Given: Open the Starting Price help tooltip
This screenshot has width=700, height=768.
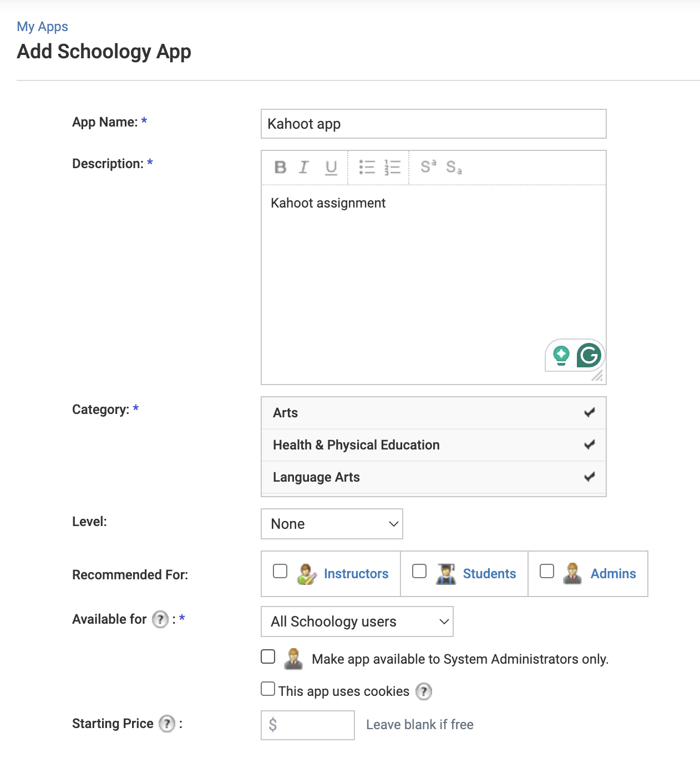Looking at the screenshot, I should click(x=166, y=723).
